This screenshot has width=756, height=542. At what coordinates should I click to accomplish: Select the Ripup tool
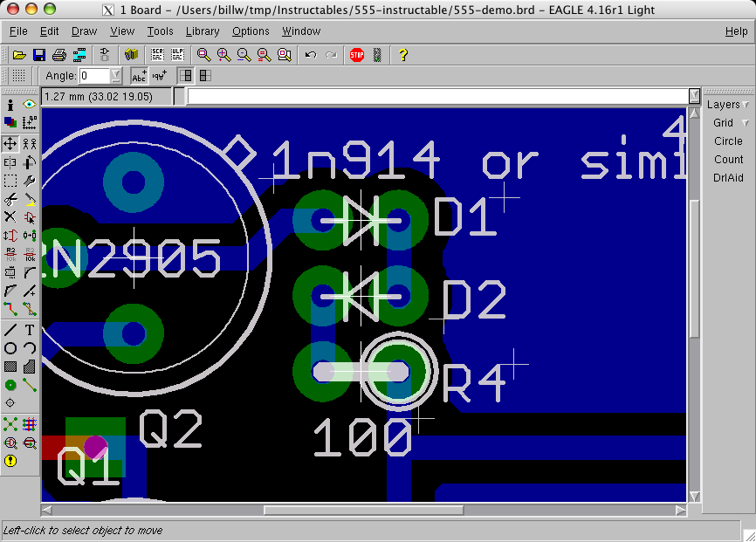tap(30, 309)
